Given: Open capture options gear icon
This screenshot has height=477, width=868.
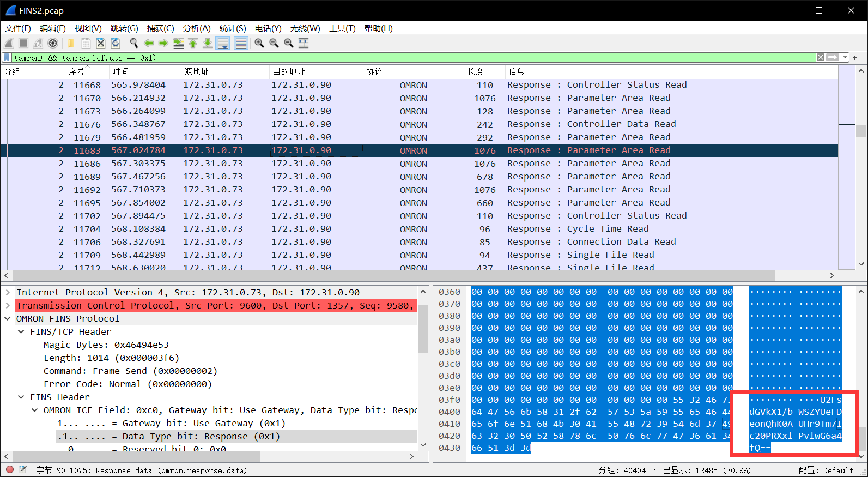Looking at the screenshot, I should (x=53, y=43).
